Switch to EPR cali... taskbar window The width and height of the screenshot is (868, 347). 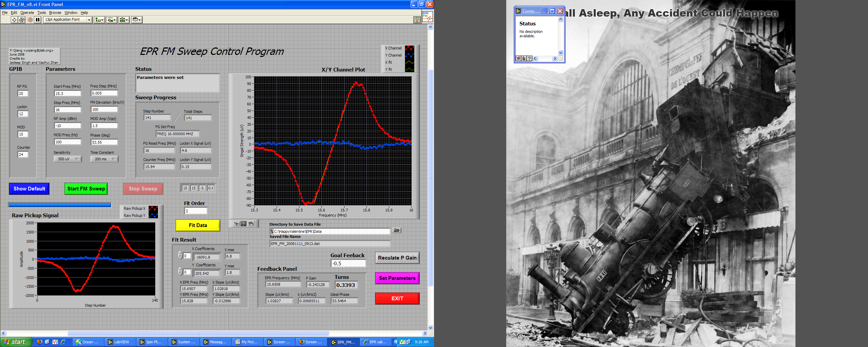click(375, 342)
